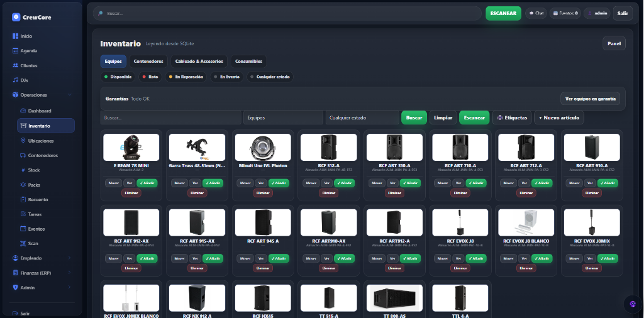
Task: Click Limpiar to reset filters
Action: [x=443, y=118]
